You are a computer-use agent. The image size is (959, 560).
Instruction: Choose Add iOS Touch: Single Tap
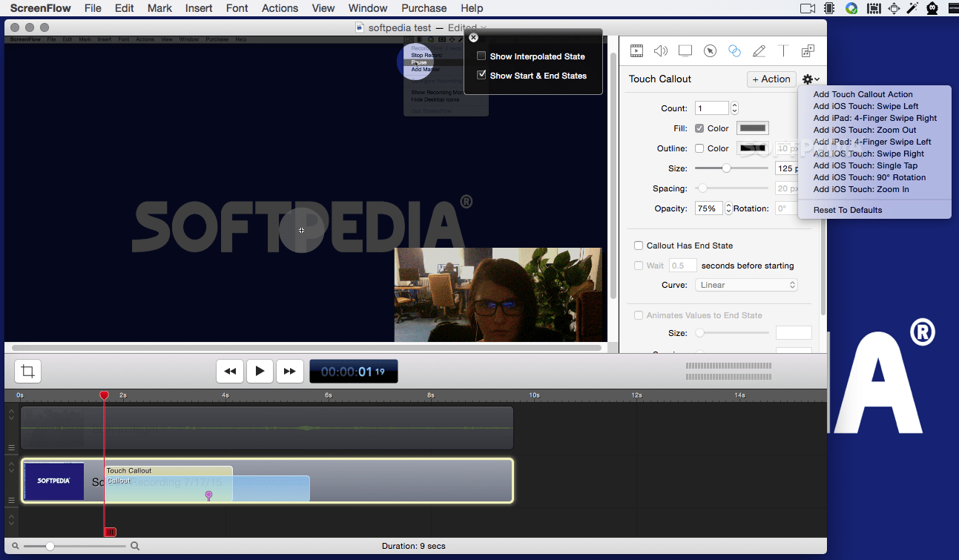tap(866, 165)
